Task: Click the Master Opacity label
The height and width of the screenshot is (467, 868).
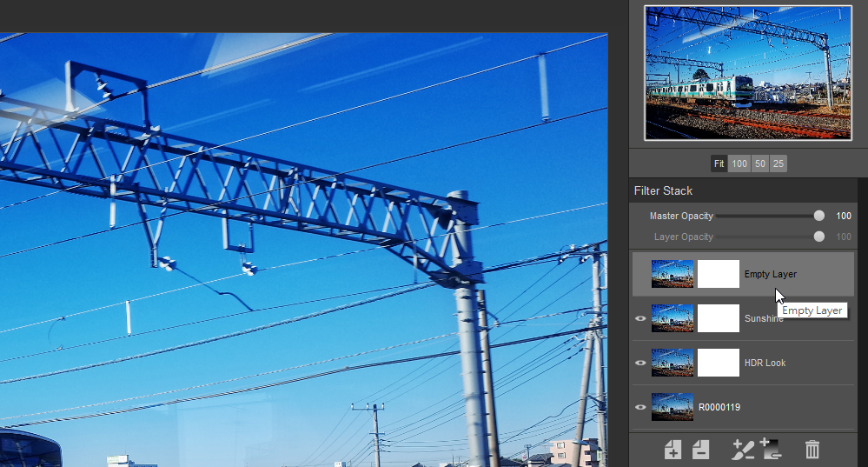Action: pyautogui.click(x=681, y=216)
